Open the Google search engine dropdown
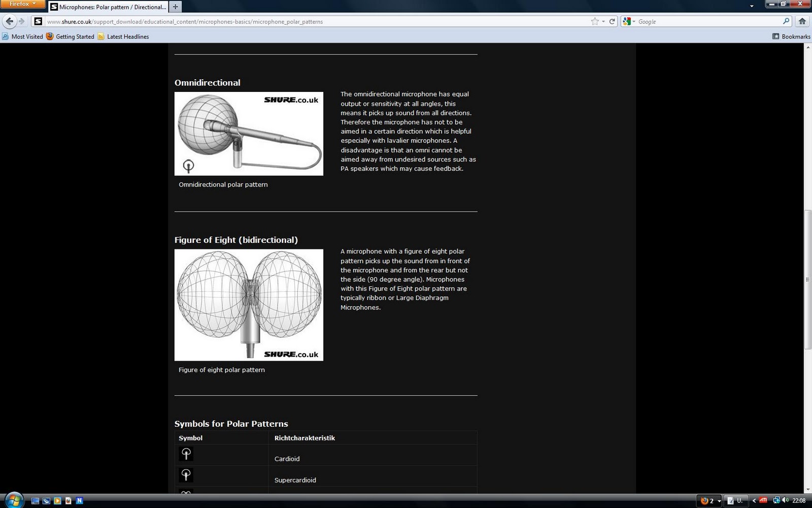This screenshot has width=812, height=508. tap(628, 21)
